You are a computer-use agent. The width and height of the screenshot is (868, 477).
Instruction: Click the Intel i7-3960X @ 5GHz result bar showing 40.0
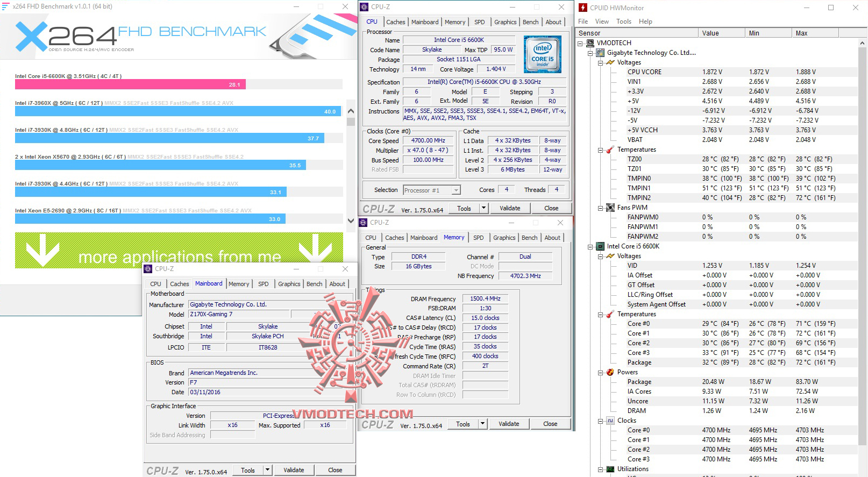tap(177, 111)
